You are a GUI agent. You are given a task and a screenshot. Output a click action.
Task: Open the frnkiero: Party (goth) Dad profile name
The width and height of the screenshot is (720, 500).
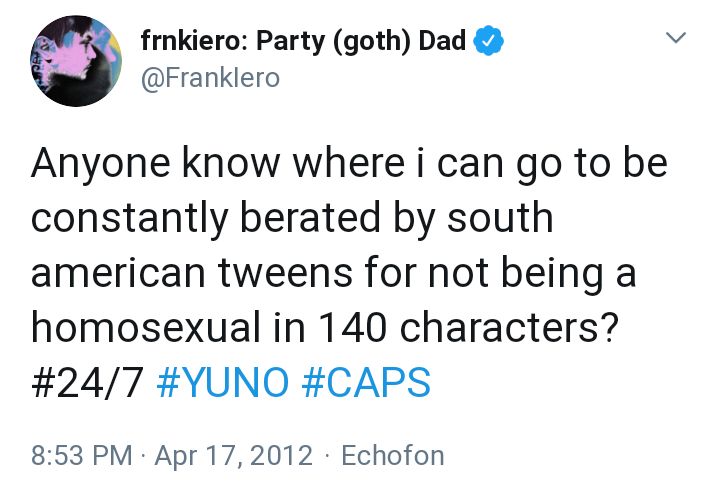(303, 41)
